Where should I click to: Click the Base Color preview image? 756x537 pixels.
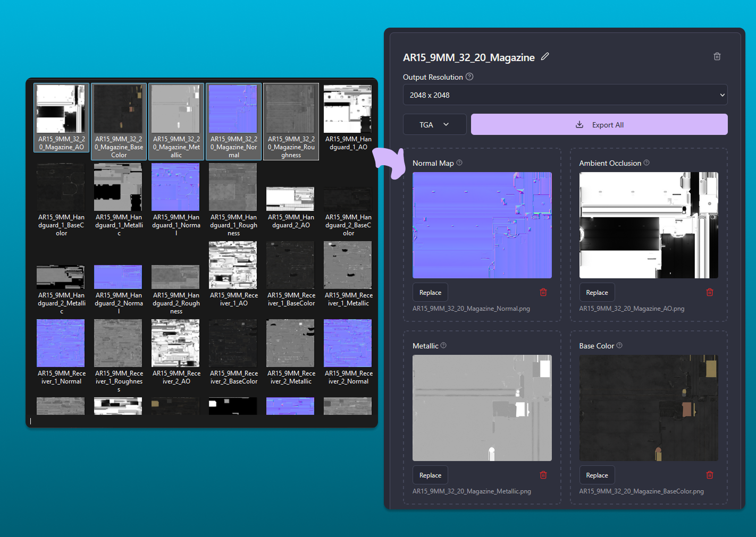649,408
